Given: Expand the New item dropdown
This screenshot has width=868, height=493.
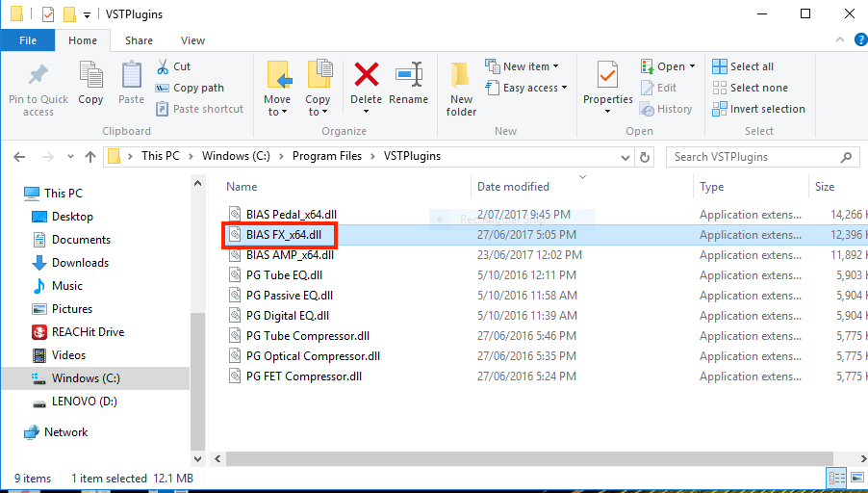Looking at the screenshot, I should tap(522, 66).
